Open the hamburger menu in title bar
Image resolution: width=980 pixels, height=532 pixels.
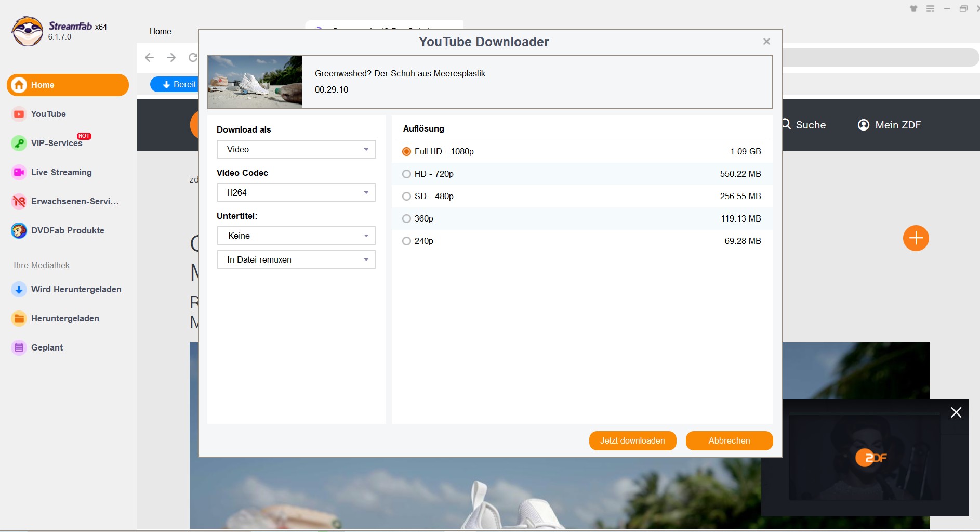pos(931,9)
